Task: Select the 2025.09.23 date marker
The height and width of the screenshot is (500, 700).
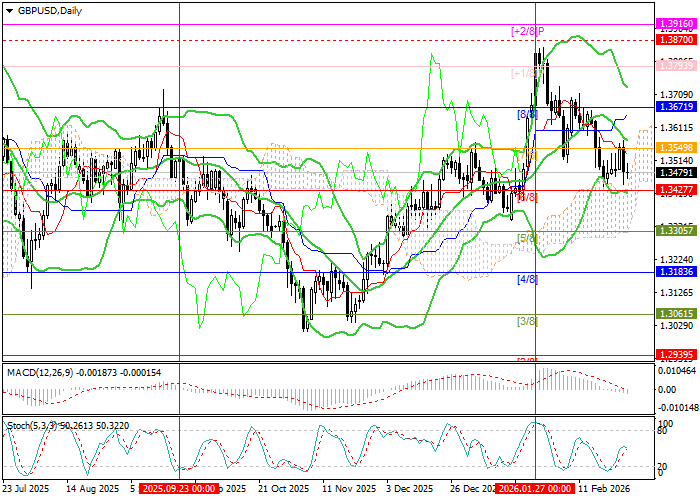Action: [x=179, y=489]
